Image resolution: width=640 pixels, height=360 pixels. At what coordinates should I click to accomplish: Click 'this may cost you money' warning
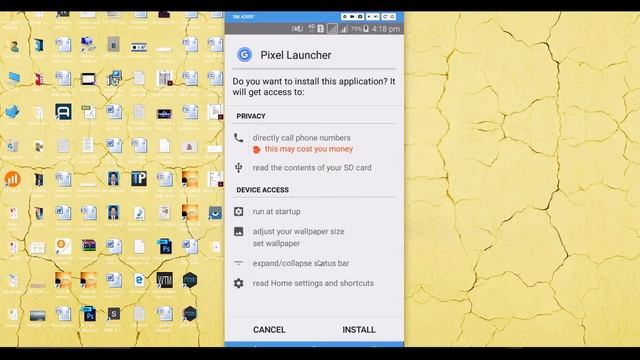(x=309, y=149)
